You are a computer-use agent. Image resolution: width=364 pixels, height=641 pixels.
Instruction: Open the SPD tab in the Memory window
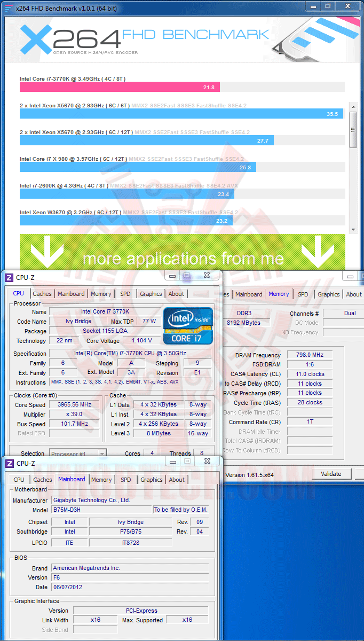[x=303, y=294]
